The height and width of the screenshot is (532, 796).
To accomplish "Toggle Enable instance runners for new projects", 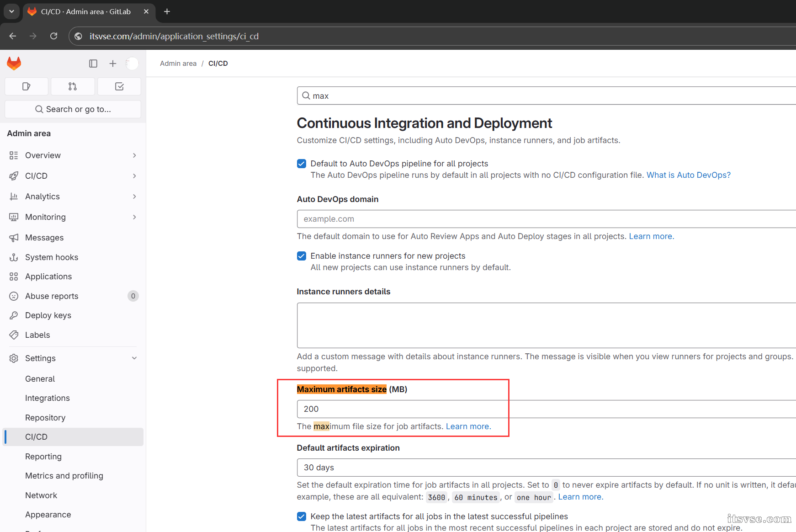I will click(302, 256).
